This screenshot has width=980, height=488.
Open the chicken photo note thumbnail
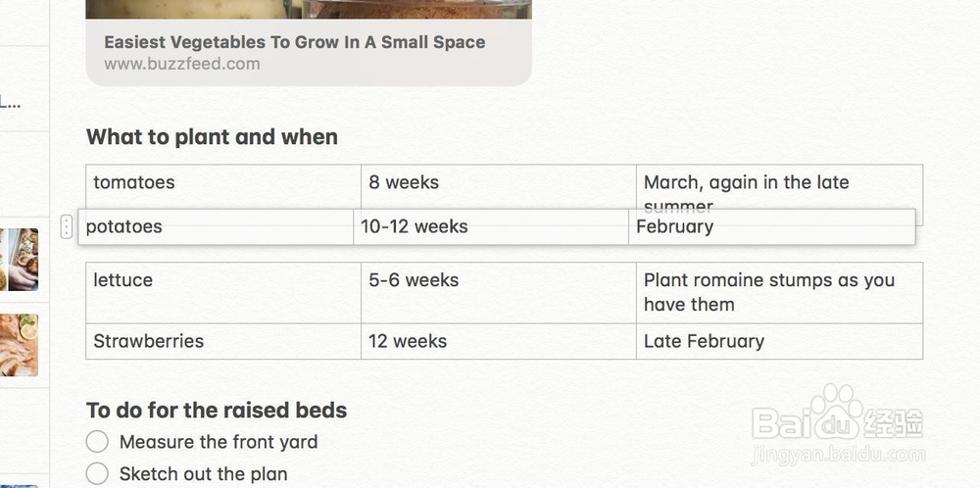tap(19, 345)
